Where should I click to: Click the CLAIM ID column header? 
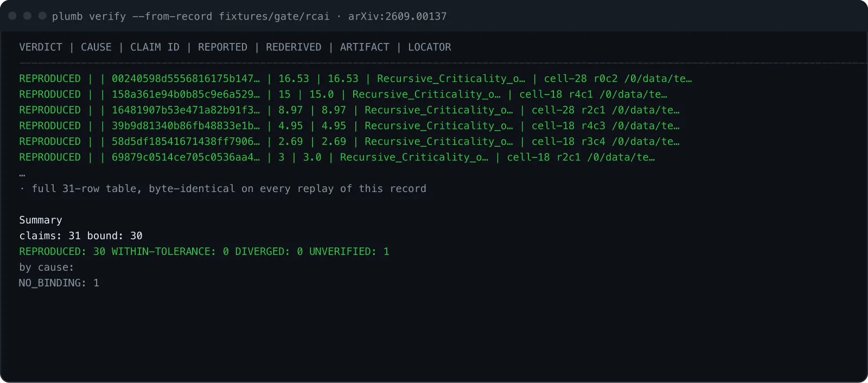[x=155, y=47]
